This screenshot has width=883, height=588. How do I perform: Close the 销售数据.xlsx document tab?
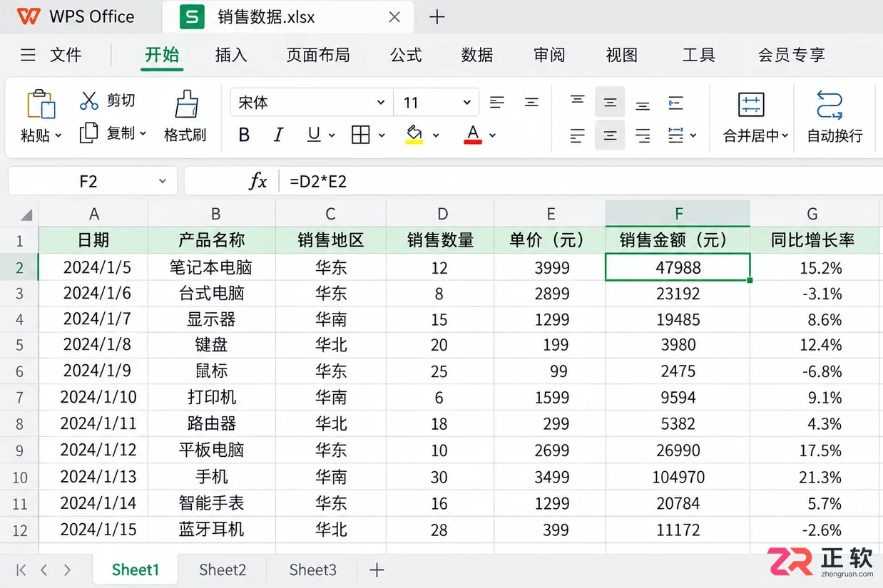(x=394, y=17)
